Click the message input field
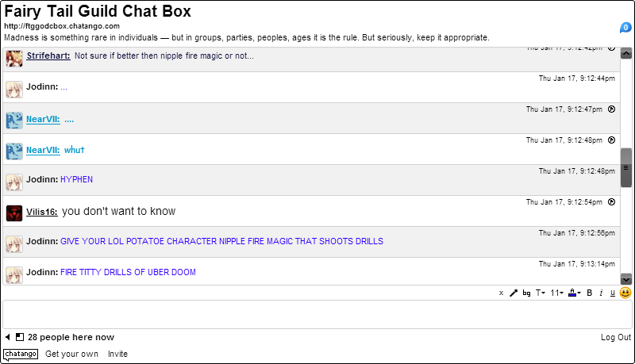The image size is (635, 364). click(317, 314)
